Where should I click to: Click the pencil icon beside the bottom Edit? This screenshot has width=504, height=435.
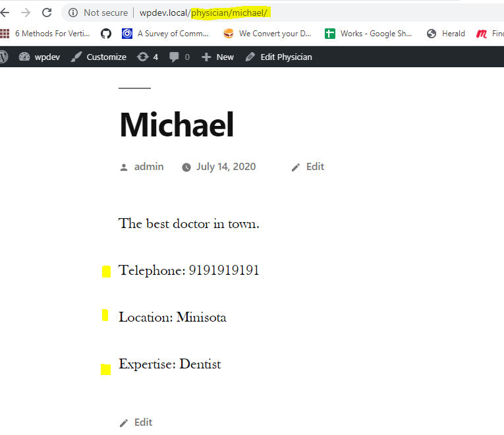point(124,423)
